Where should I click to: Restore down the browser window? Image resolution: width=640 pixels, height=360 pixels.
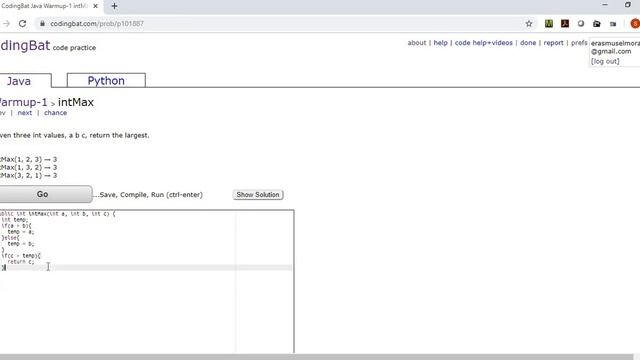[x=628, y=5]
